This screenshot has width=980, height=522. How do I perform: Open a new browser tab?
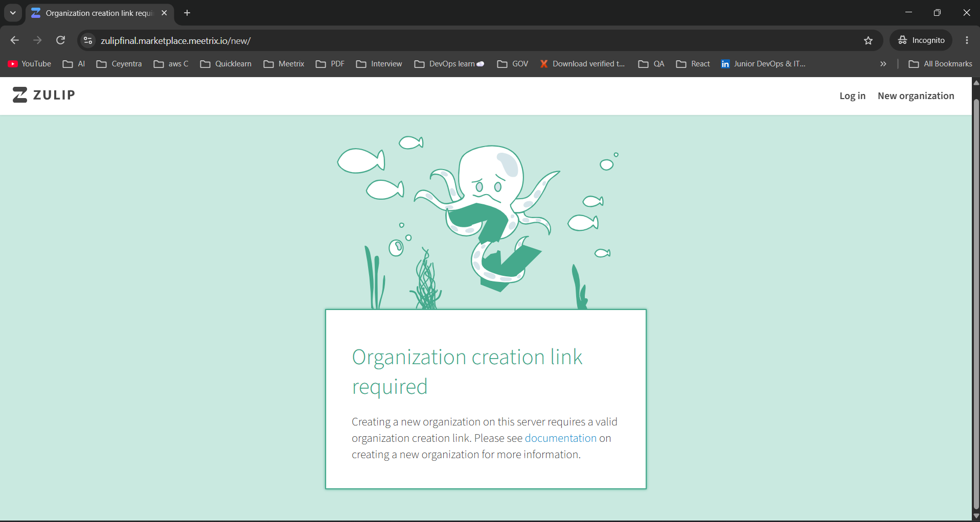point(187,13)
